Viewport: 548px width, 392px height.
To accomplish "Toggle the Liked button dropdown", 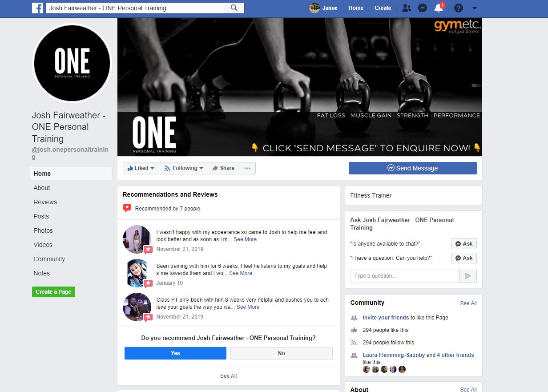I will 141,168.
